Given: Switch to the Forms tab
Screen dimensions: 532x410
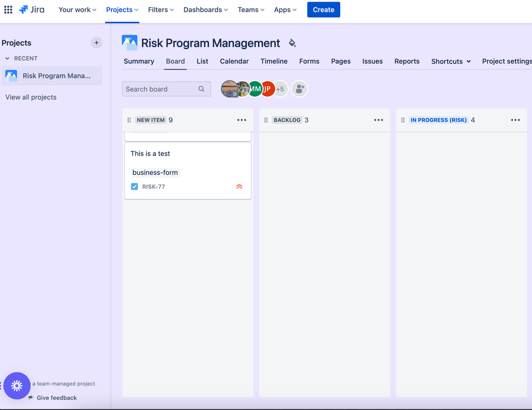Looking at the screenshot, I should click(309, 61).
